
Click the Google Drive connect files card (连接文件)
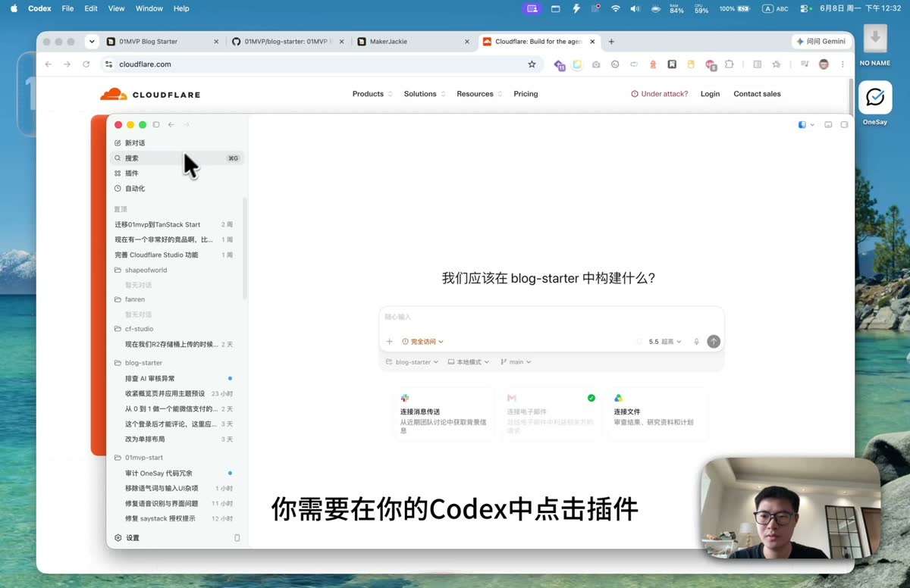[x=657, y=414]
